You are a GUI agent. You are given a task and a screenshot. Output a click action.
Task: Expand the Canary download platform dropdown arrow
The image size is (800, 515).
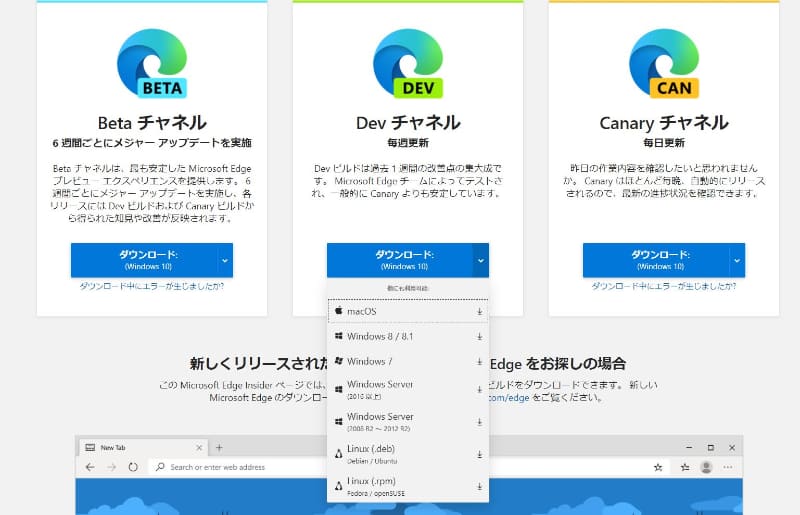coord(737,260)
